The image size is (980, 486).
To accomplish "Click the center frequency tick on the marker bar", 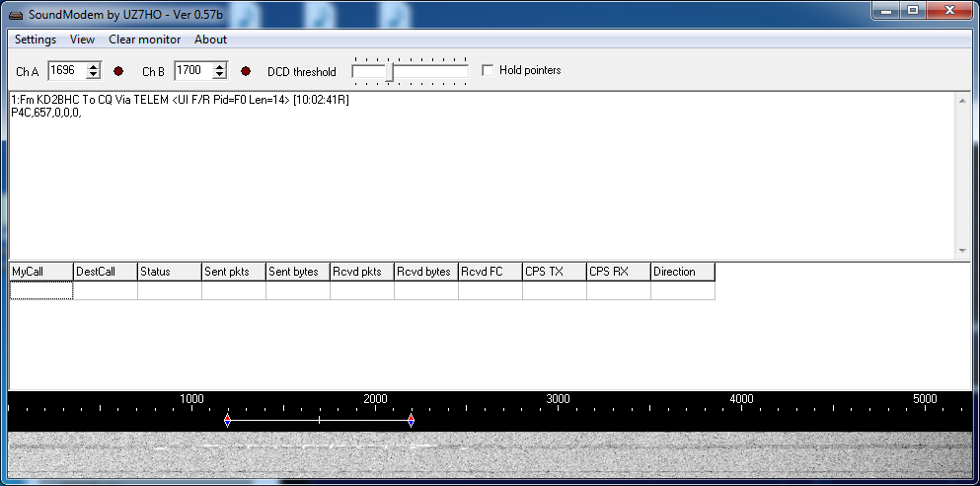I will (x=320, y=420).
